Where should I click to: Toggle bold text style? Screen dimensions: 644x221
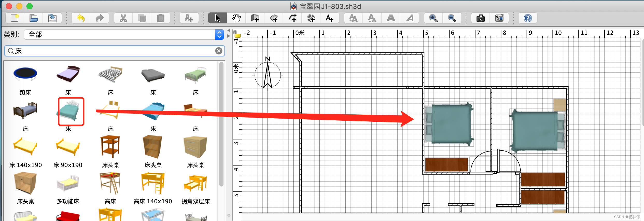coord(391,18)
